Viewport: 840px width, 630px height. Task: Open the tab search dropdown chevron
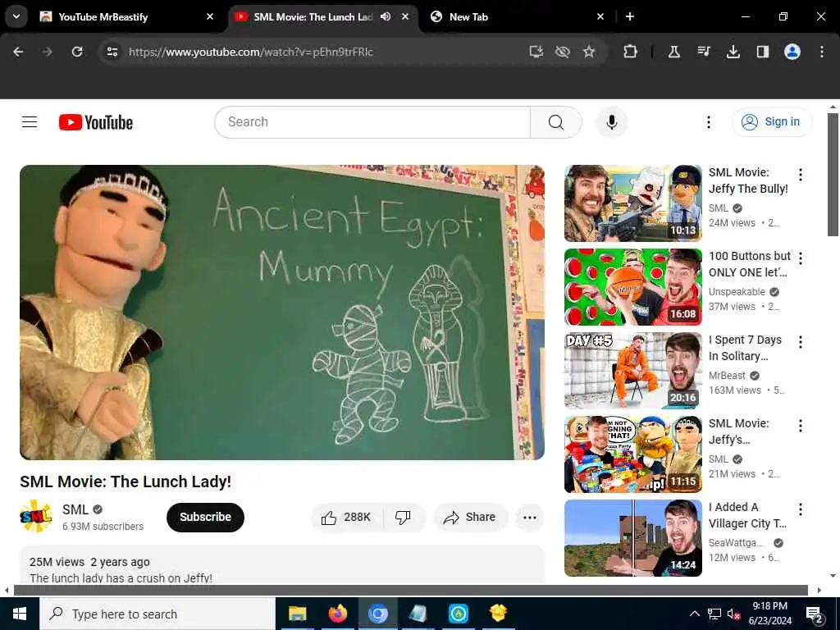coord(16,16)
